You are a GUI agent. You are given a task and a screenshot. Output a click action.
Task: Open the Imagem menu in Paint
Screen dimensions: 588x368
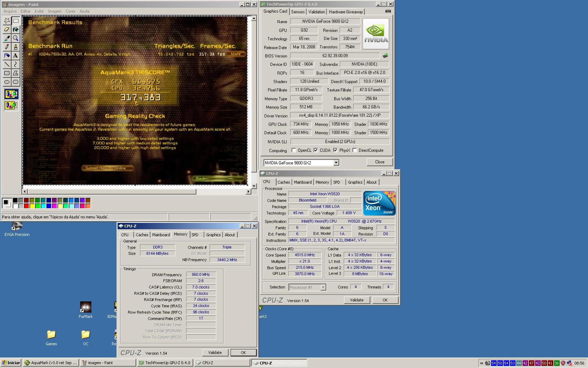[x=55, y=11]
